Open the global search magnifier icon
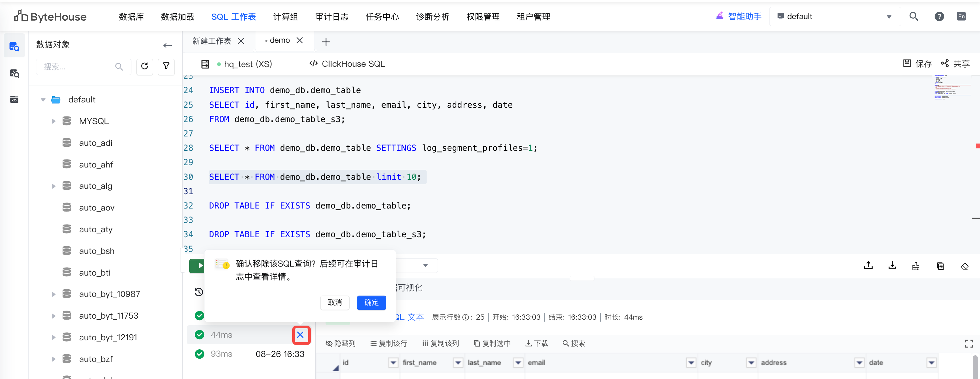This screenshot has height=379, width=980. [x=913, y=16]
